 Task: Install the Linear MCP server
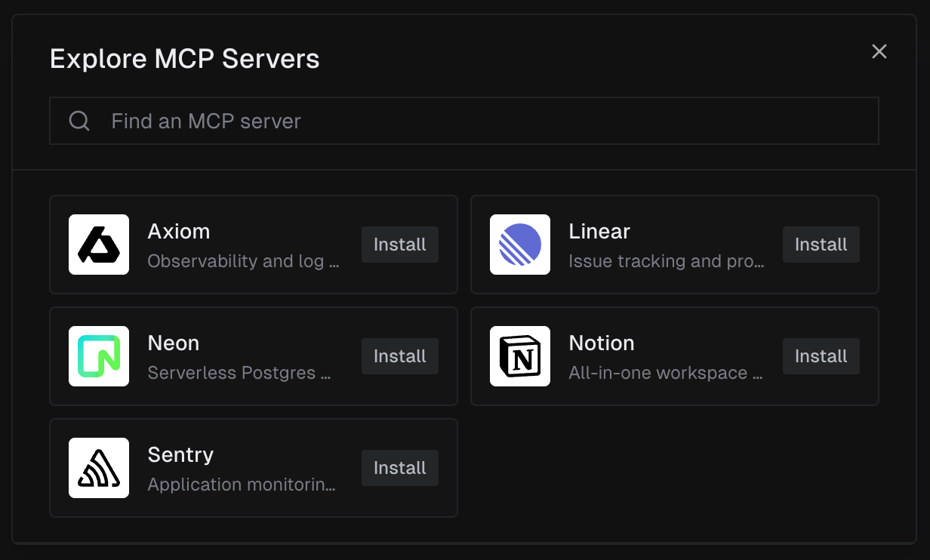(x=821, y=245)
